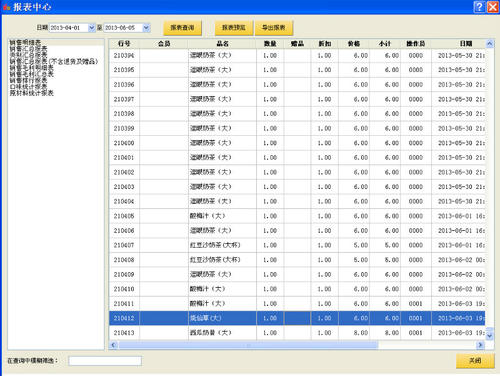The width and height of the screenshot is (500, 376).
Task: Click the date cell in row 210394
Action: tap(458, 55)
